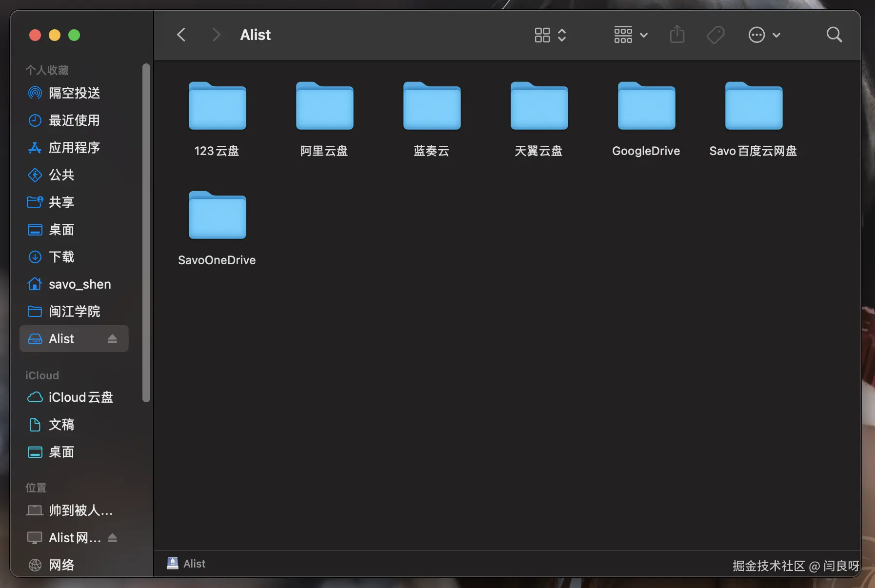The width and height of the screenshot is (875, 588).
Task: Click the 123云盘 folder name label
Action: click(217, 151)
